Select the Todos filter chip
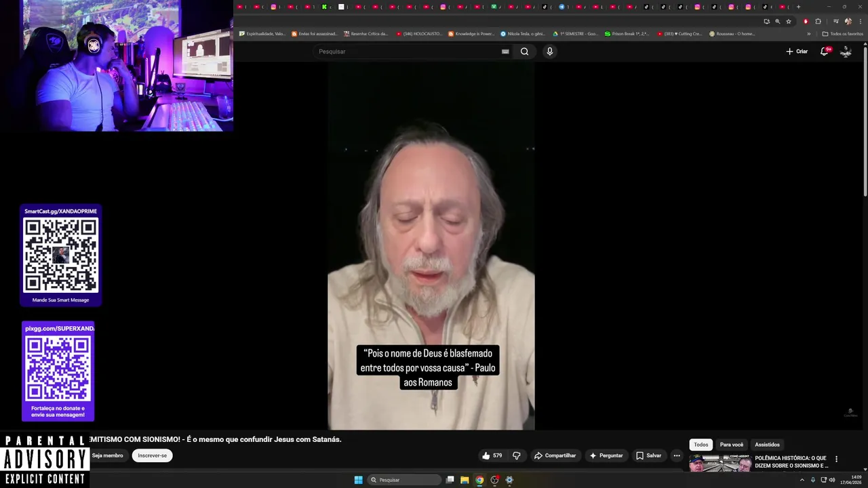 [701, 445]
